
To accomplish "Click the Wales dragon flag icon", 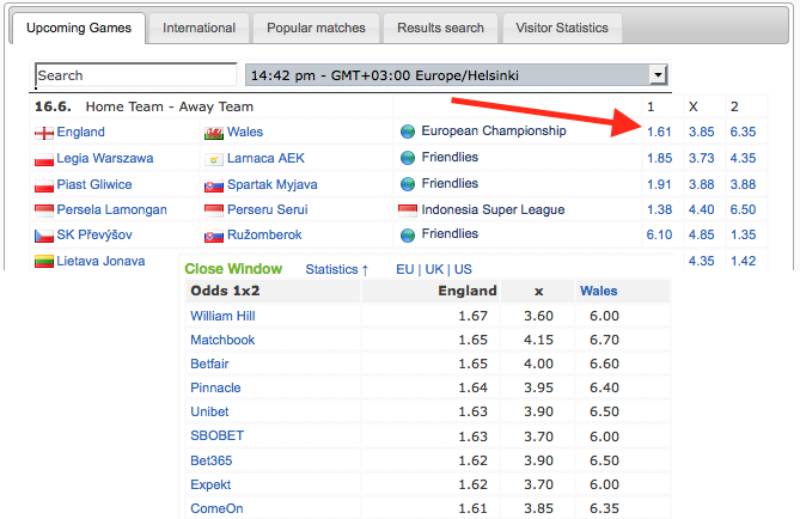I will (213, 133).
